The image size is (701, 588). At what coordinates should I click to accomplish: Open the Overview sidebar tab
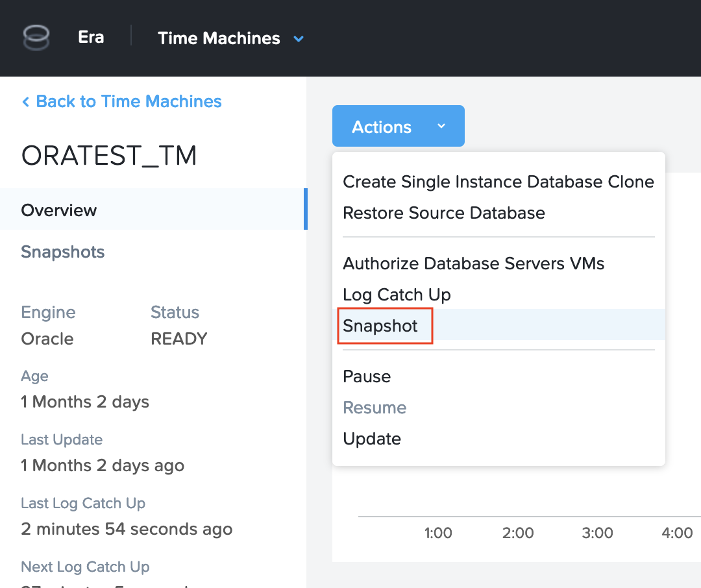pos(153,209)
